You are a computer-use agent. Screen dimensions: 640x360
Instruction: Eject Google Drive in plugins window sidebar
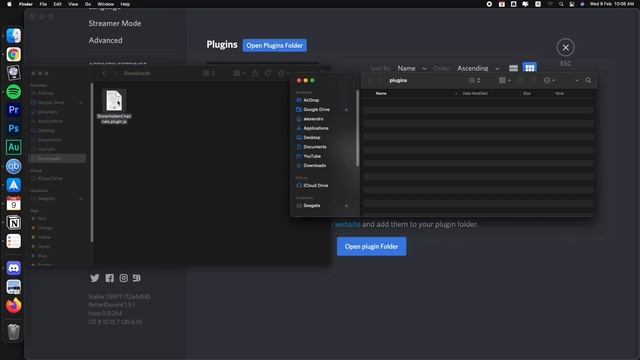click(347, 110)
